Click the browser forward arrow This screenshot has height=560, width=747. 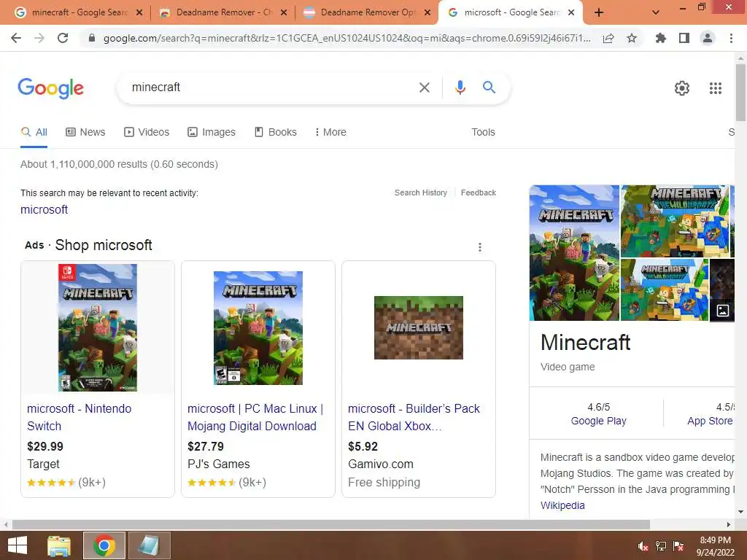click(39, 38)
